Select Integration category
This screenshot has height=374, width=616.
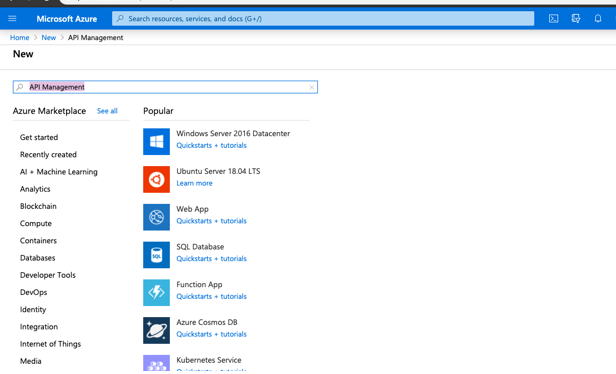click(39, 327)
